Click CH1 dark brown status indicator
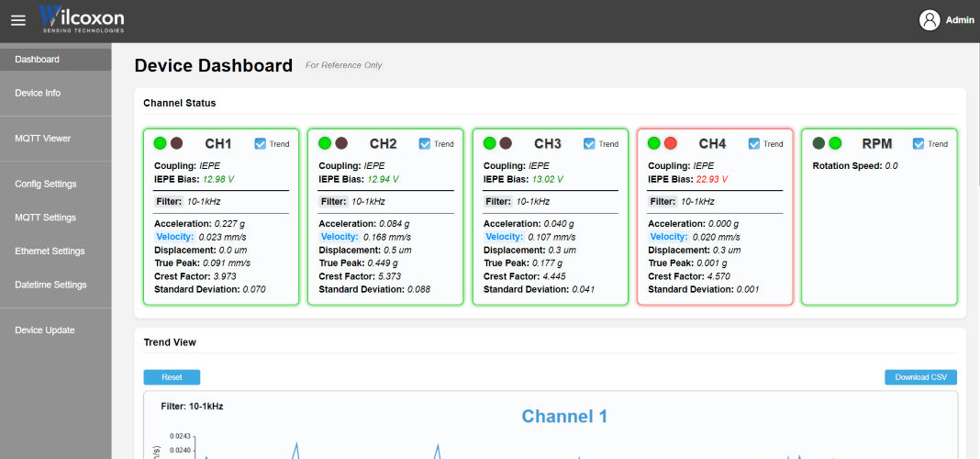This screenshot has height=459, width=980. (x=177, y=143)
